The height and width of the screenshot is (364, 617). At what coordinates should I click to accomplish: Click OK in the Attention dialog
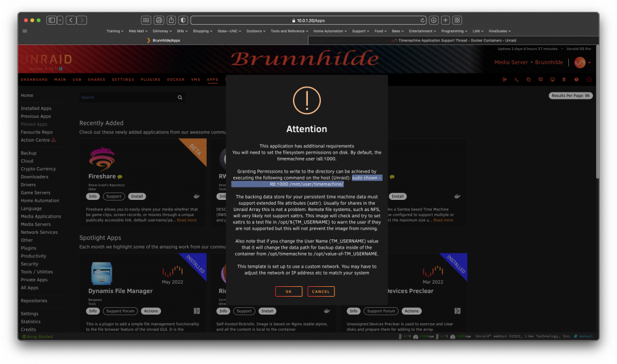click(289, 292)
